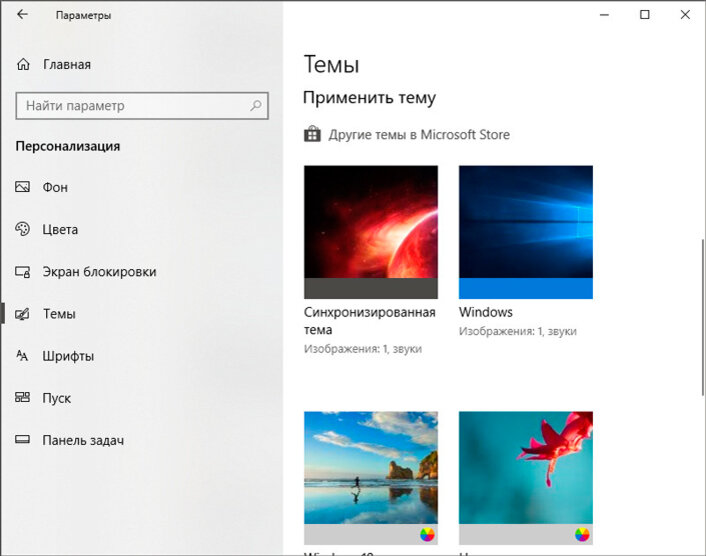The height and width of the screenshot is (556, 706).
Task: Click the Синхронизированная тема label
Action: (369, 321)
